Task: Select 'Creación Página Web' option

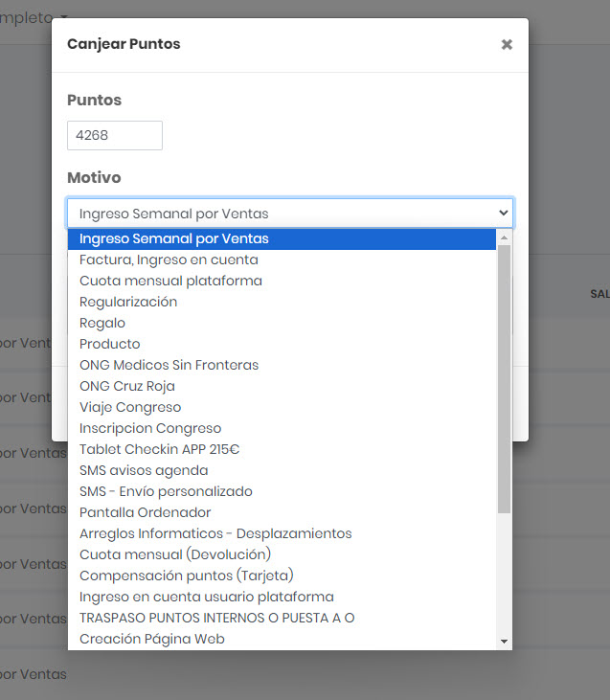Action: click(152, 639)
